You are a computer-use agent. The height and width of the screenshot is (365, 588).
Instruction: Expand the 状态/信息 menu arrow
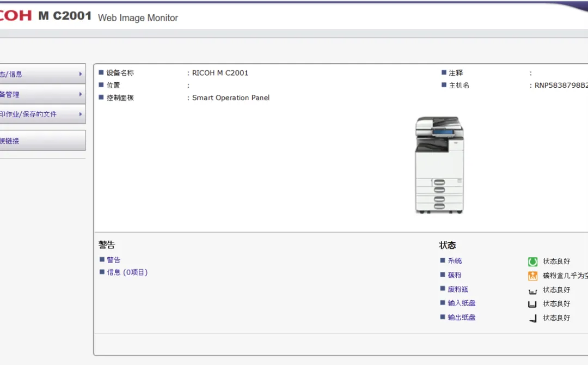tap(80, 74)
